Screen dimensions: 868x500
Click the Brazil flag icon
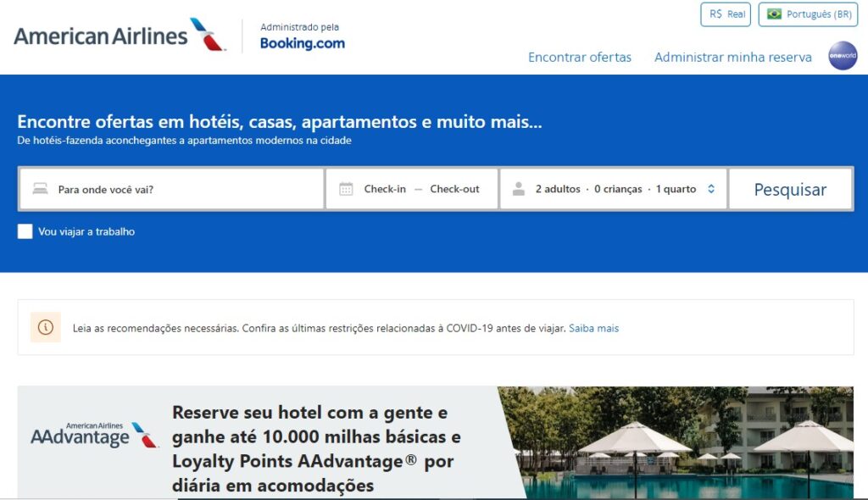tap(774, 14)
